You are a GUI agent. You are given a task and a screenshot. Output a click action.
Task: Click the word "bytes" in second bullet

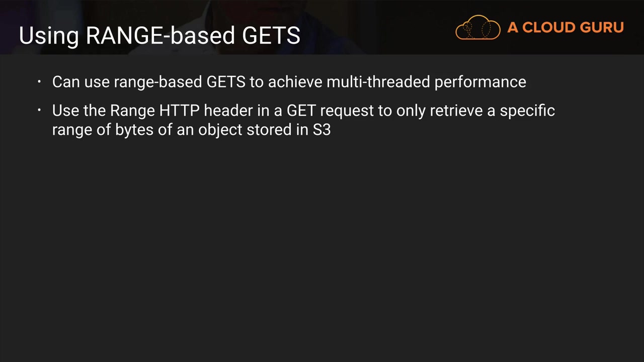point(134,130)
